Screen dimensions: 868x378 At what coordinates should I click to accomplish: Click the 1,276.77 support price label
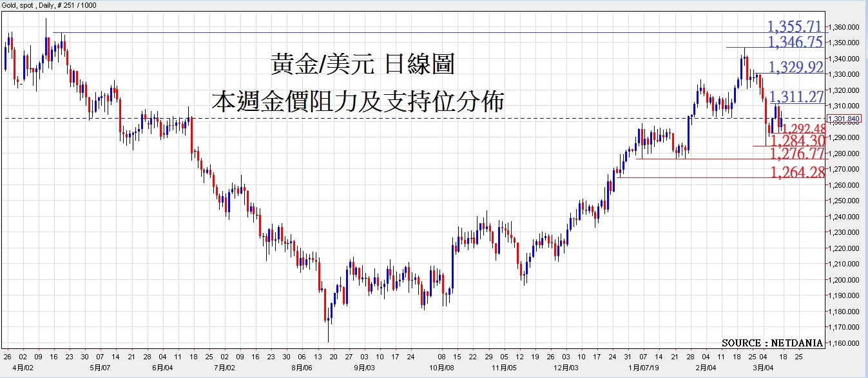(797, 154)
